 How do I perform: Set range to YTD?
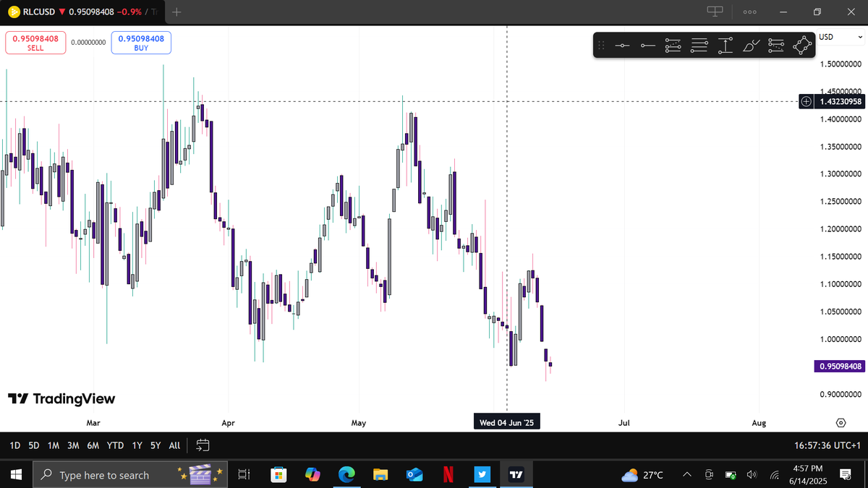[x=115, y=445]
